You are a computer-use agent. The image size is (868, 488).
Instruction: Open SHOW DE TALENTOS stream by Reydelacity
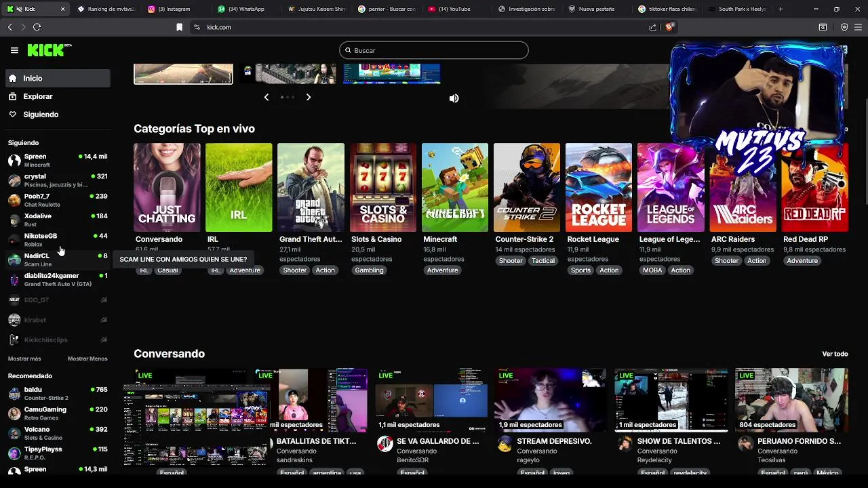pyautogui.click(x=679, y=441)
